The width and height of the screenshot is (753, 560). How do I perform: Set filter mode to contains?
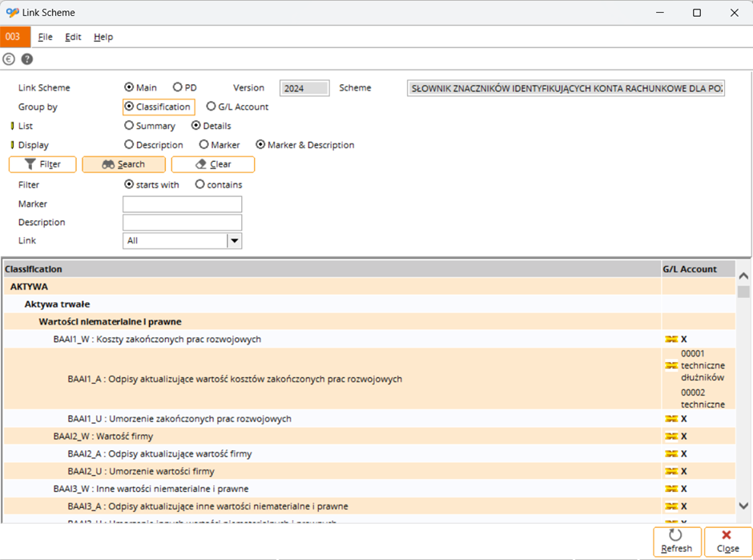pyautogui.click(x=200, y=184)
